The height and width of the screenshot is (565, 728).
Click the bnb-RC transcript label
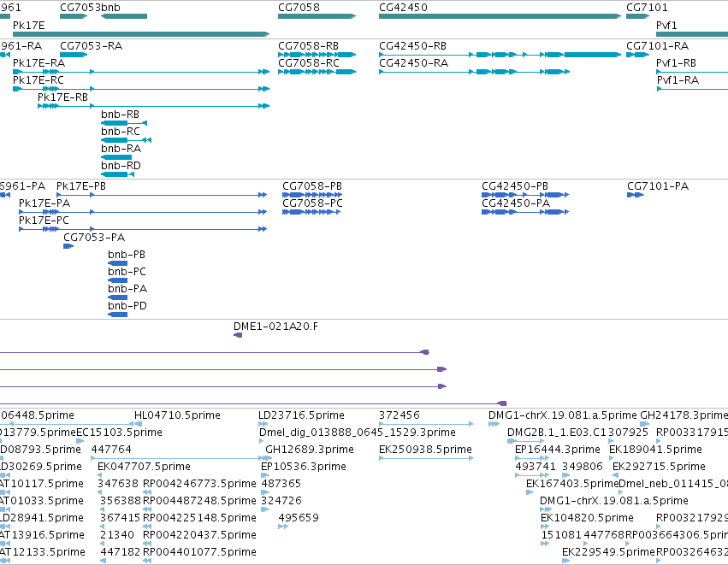click(121, 132)
